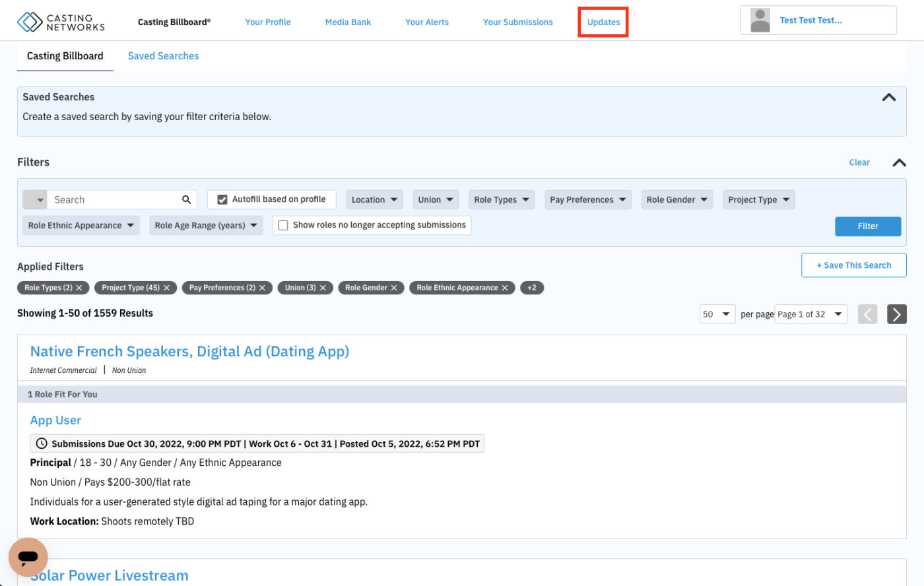Viewport: 924px width, 586px height.
Task: Click into the Search text field
Action: [x=113, y=199]
